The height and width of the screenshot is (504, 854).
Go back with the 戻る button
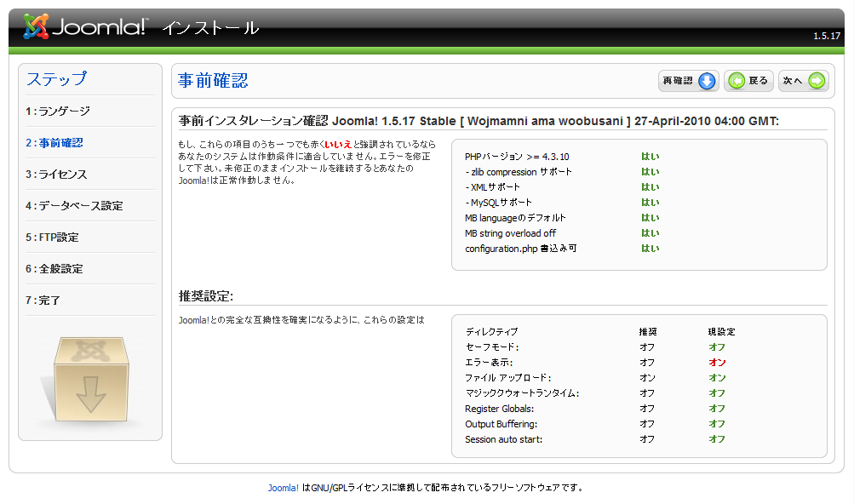(748, 81)
